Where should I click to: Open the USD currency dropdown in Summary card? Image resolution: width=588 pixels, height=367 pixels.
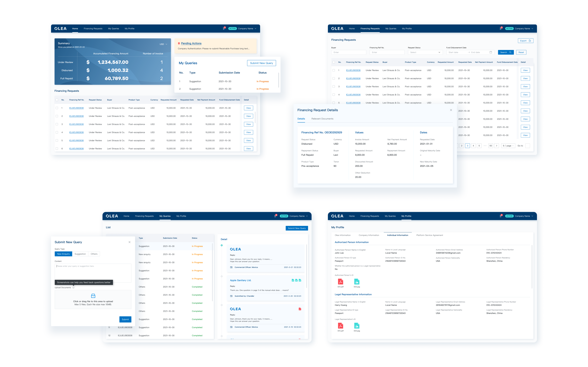pos(163,44)
